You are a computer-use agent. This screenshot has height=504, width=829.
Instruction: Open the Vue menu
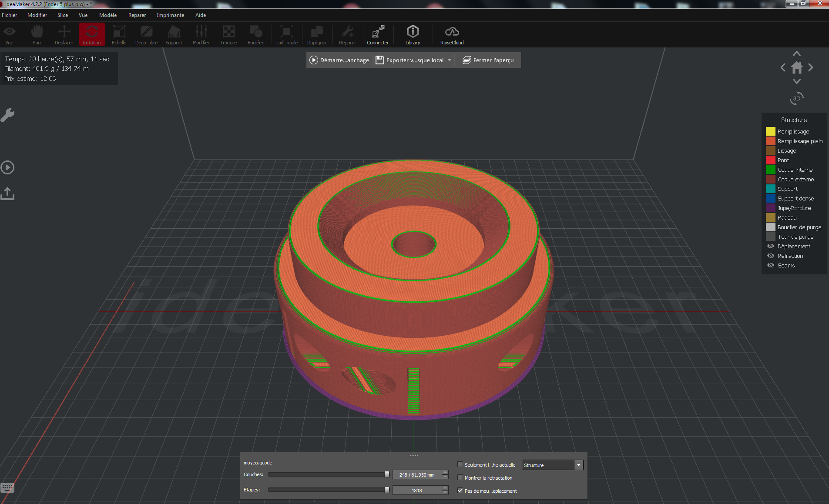tap(83, 15)
